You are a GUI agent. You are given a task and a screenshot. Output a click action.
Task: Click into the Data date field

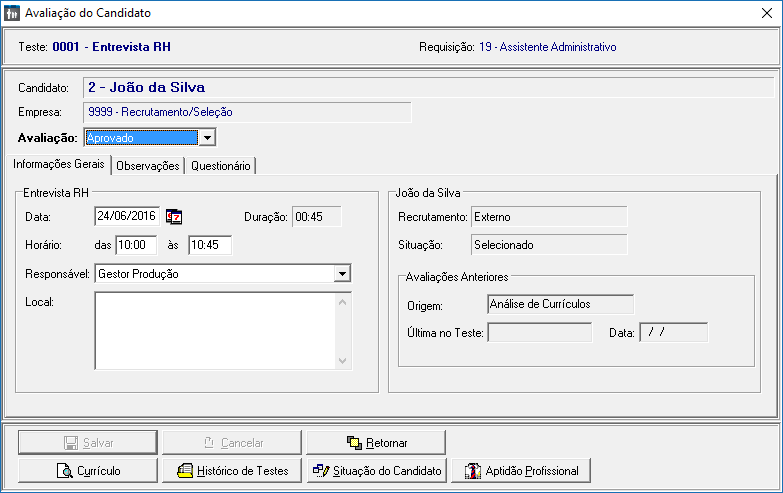click(x=126, y=216)
